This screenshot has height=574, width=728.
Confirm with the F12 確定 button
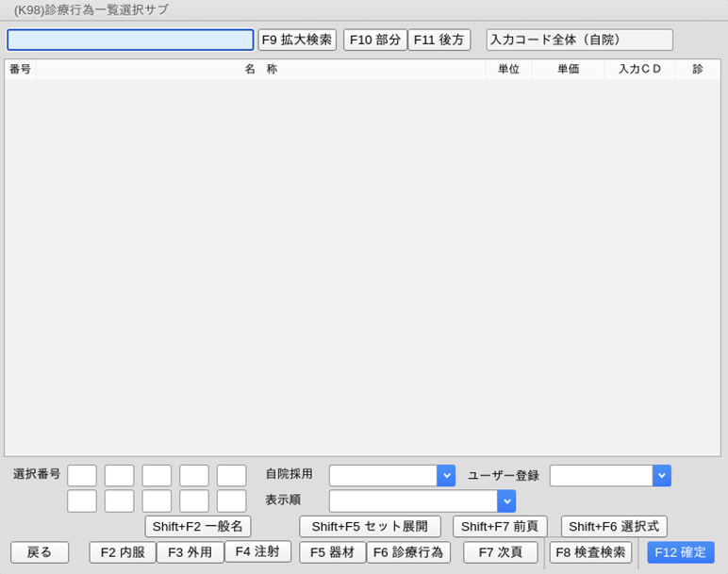tap(680, 552)
